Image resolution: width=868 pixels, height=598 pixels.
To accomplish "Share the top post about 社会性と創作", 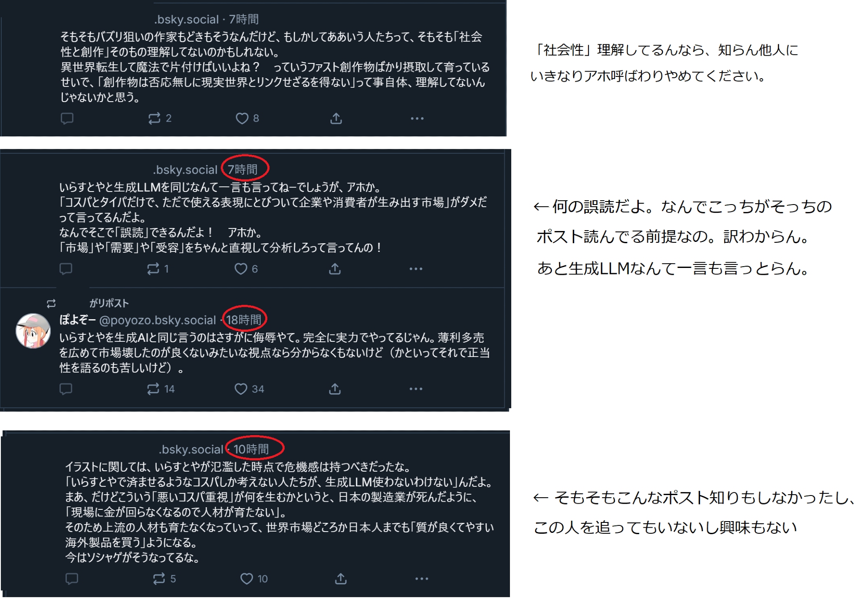I will pos(336,118).
